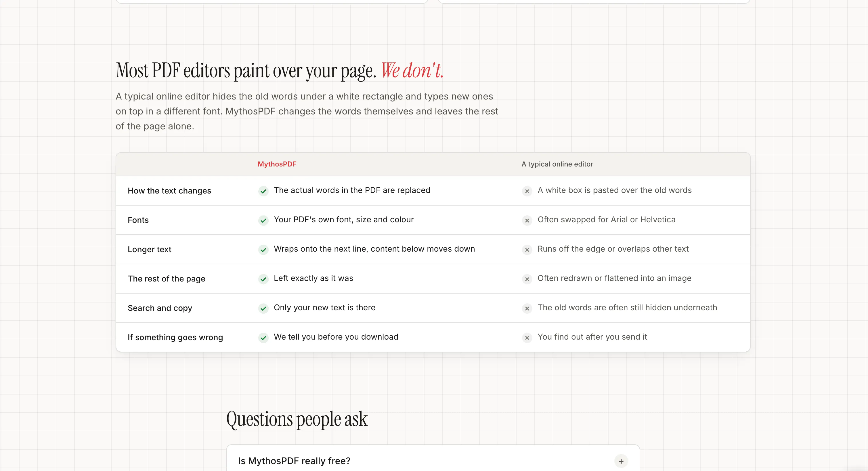
Task: Click 'Often swapped for Arial or Helvetica' text
Action: click(606, 219)
